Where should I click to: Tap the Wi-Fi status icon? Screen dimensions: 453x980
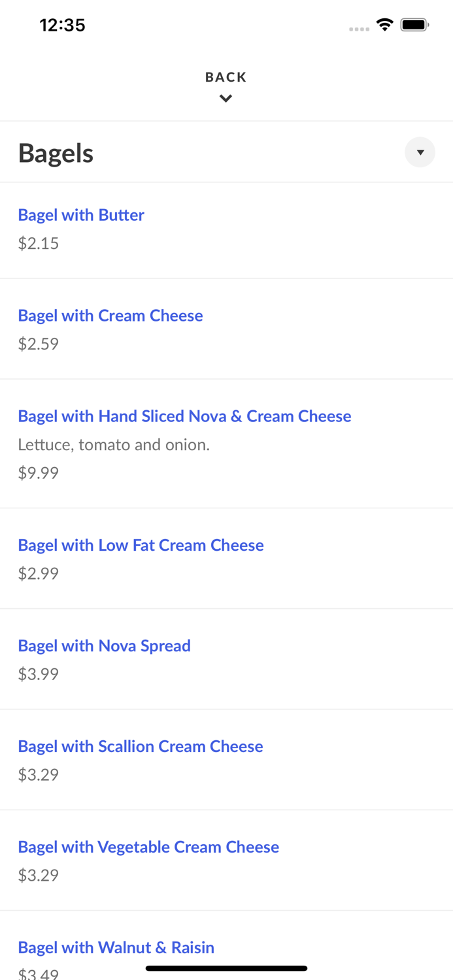(x=384, y=24)
